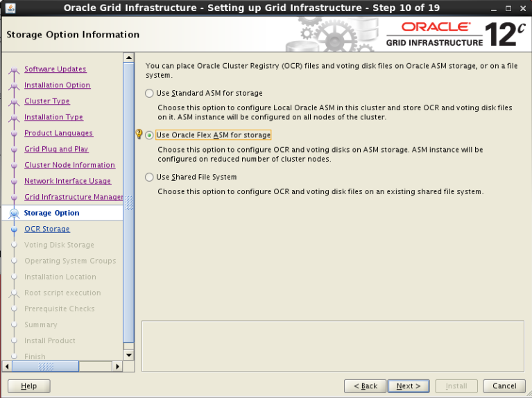The height and width of the screenshot is (398, 532).
Task: Click the OCR Storage step bullet icon
Action: tap(14, 230)
